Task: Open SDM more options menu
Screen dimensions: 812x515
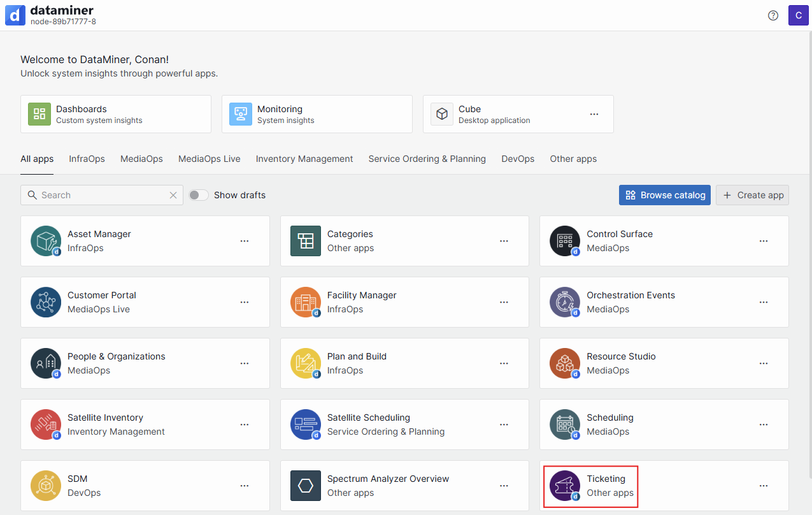Action: coord(245,486)
